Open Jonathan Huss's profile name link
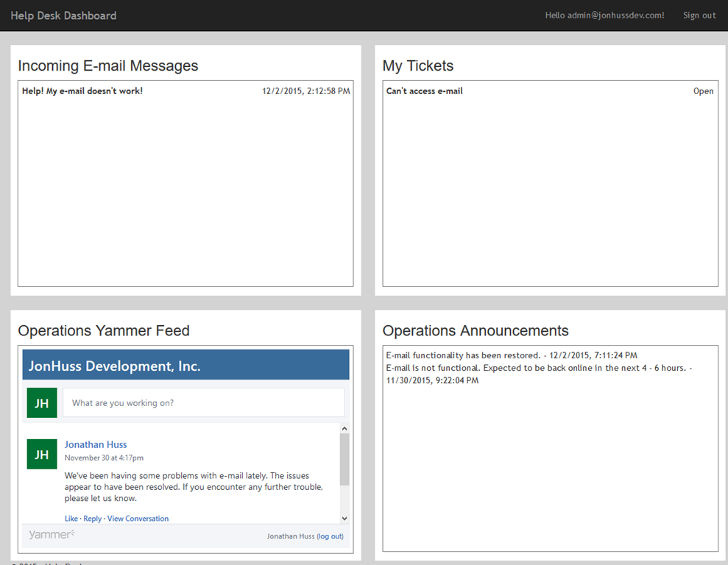 tap(96, 444)
